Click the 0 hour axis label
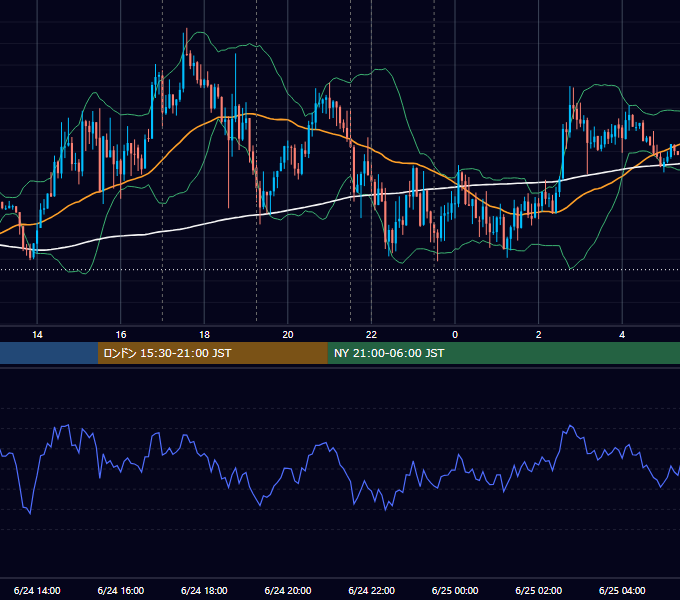 (x=455, y=335)
